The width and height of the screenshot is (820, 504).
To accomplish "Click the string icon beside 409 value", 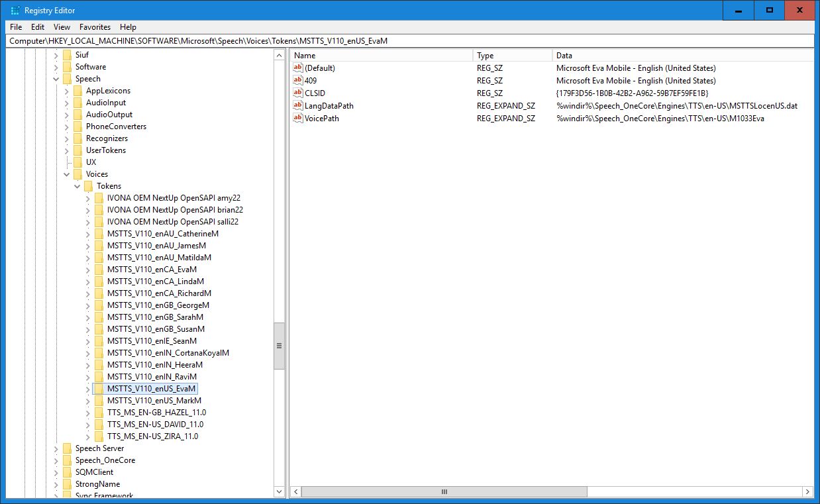I will click(298, 80).
